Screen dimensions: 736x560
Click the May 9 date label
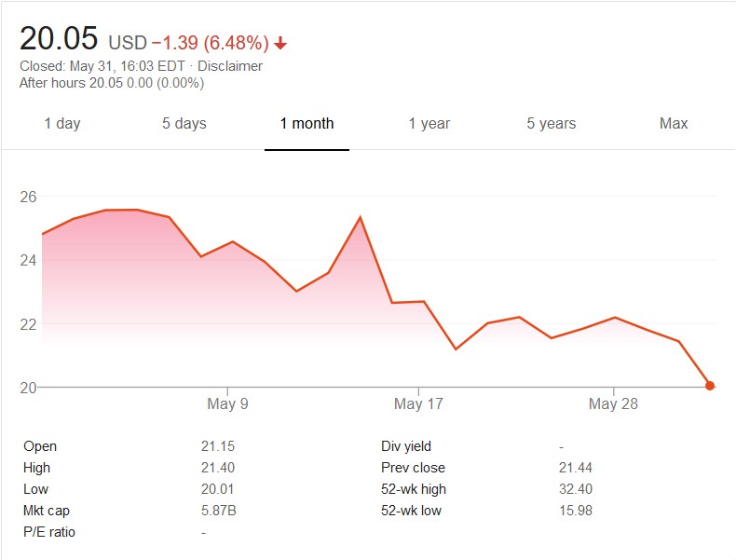(227, 403)
